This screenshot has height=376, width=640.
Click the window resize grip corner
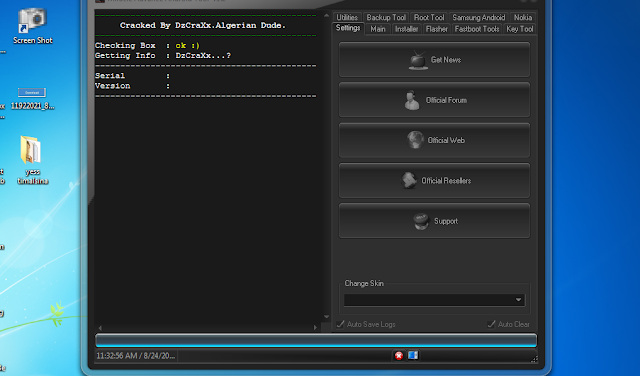tap(534, 359)
